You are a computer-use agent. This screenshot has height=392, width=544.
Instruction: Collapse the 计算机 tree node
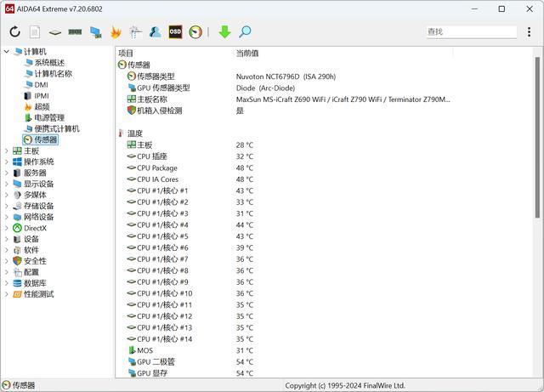point(7,52)
